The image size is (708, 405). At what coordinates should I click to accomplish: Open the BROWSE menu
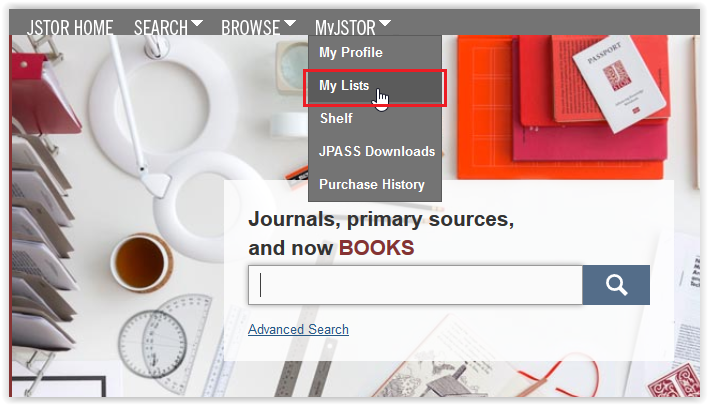point(258,28)
